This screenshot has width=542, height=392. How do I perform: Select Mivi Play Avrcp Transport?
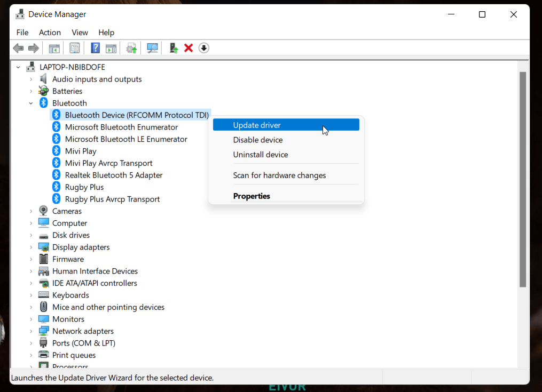coord(108,163)
